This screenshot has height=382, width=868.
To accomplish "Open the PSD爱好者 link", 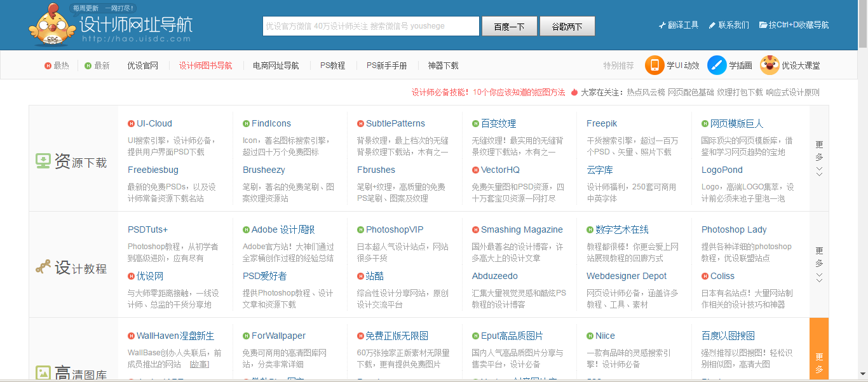I will point(264,276).
